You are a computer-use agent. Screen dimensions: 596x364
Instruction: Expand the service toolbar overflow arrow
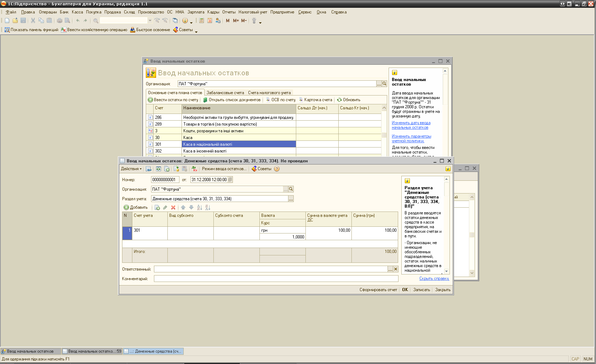click(260, 23)
